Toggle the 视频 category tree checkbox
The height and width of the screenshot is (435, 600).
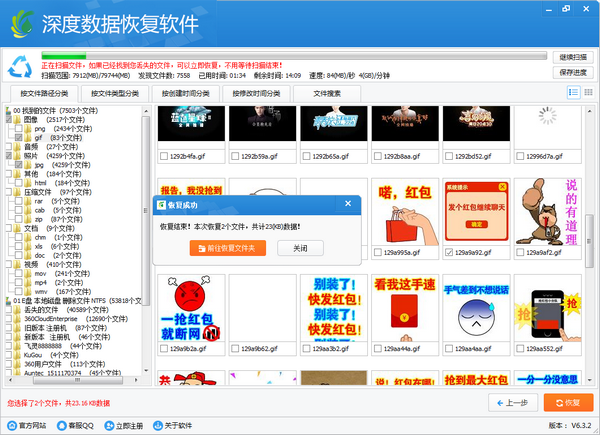click(8, 264)
